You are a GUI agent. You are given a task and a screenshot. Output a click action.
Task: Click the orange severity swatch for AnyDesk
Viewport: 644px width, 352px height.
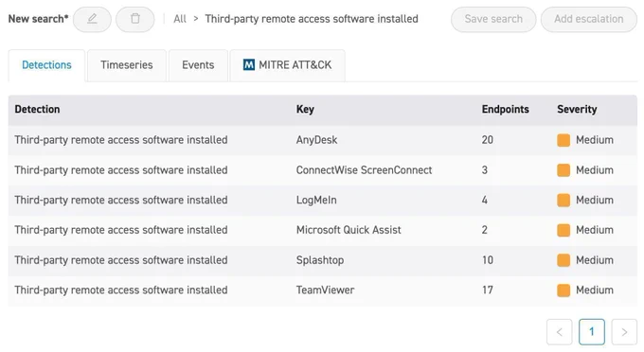(x=563, y=140)
